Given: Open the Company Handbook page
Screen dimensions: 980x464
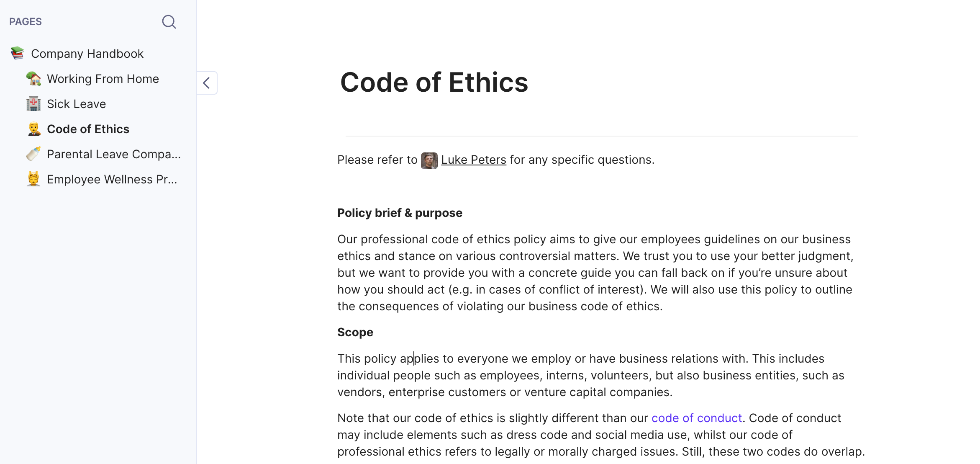Looking at the screenshot, I should pos(87,54).
